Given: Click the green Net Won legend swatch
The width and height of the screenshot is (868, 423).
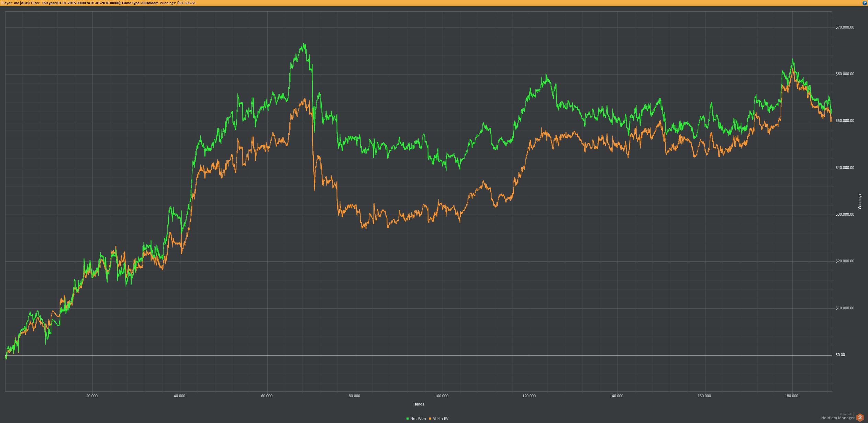Looking at the screenshot, I should coord(408,419).
